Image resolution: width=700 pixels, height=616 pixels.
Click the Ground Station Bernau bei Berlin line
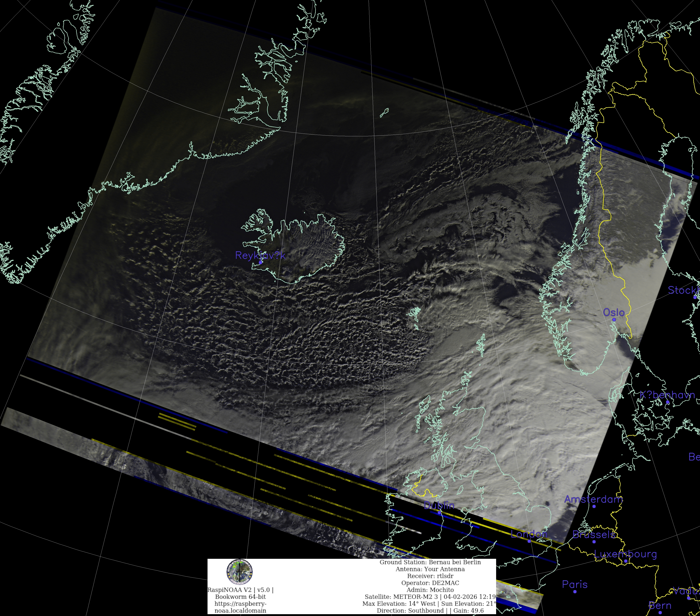click(430, 562)
